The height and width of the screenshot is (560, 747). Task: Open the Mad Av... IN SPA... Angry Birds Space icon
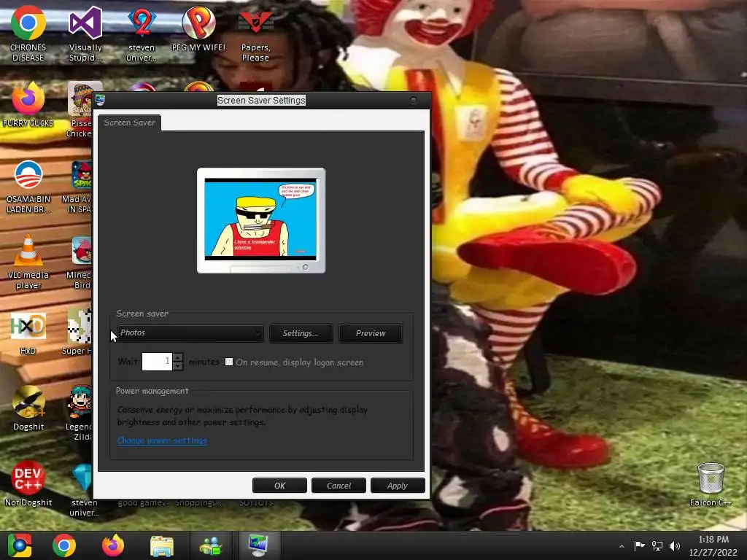(x=78, y=187)
